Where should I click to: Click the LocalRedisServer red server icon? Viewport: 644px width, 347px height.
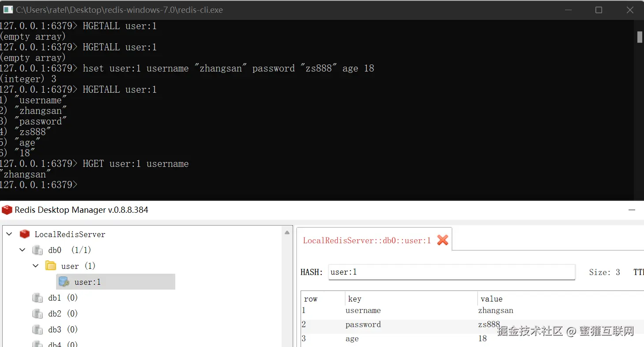pos(25,234)
